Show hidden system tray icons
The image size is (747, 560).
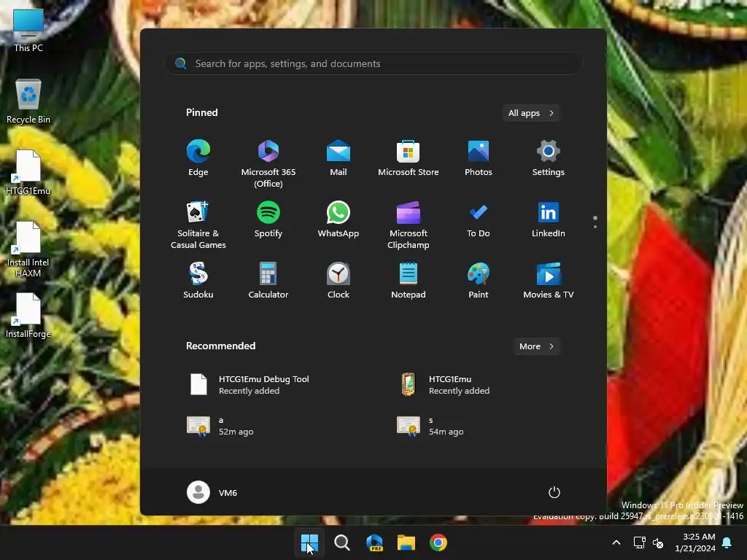click(616, 542)
